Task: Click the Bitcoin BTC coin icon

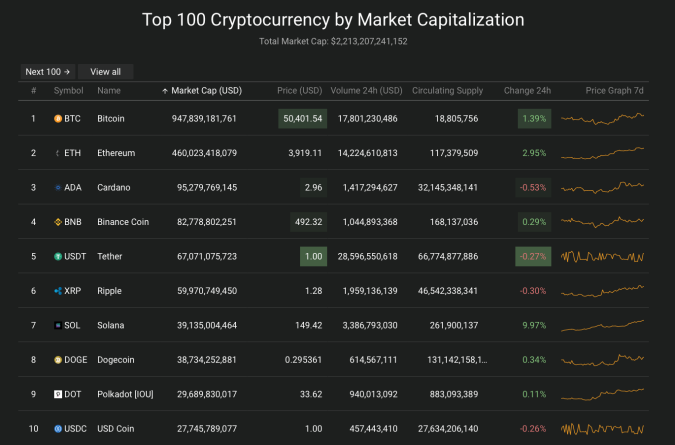Action: pos(58,119)
